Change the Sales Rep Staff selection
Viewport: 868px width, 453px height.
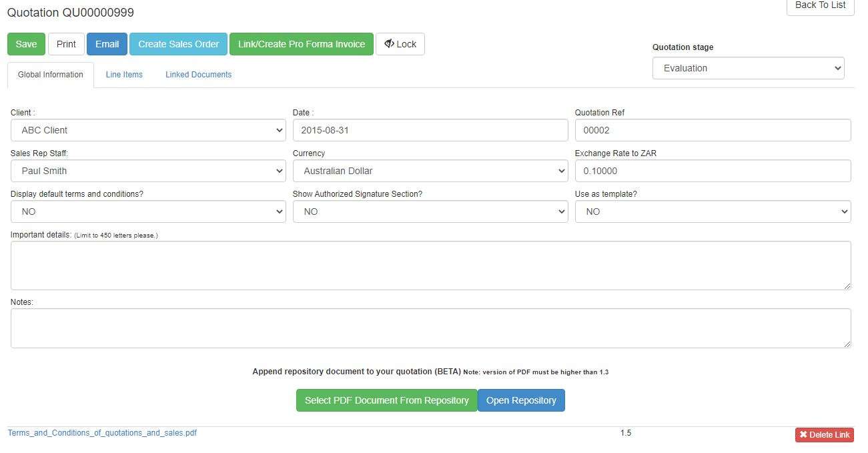148,171
